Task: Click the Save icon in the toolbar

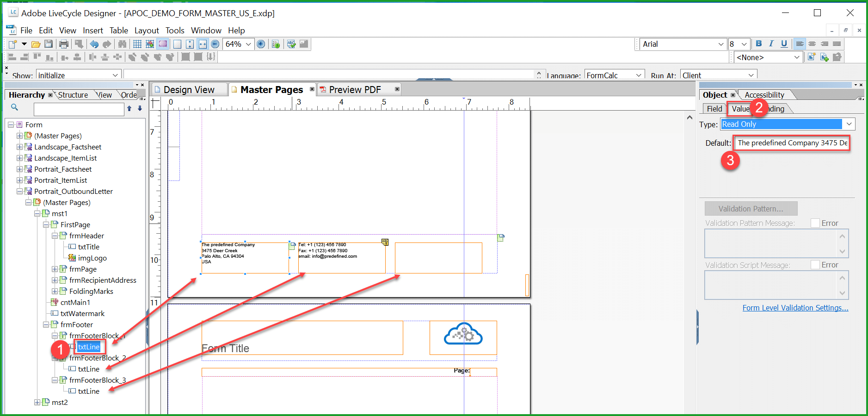Action: point(49,44)
